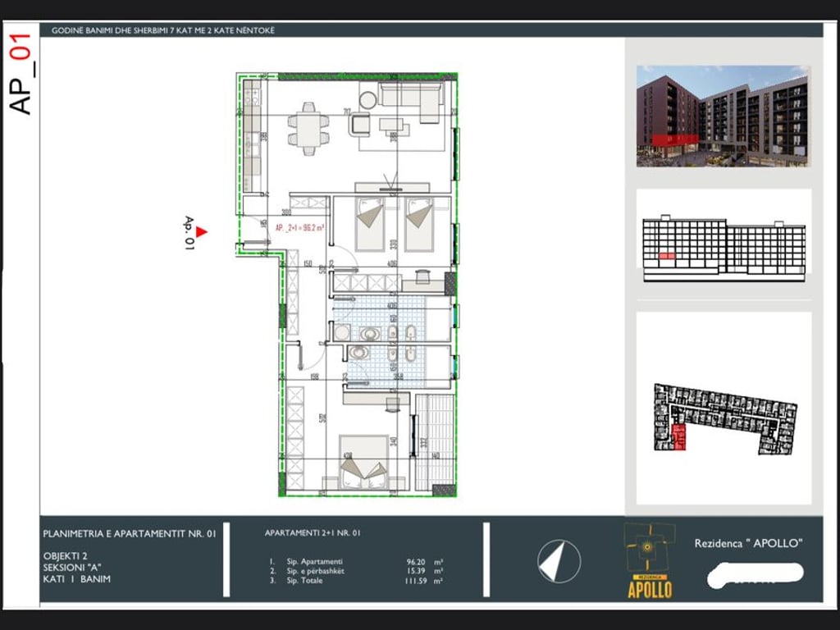Click the armchair in the living room

click(x=359, y=125)
